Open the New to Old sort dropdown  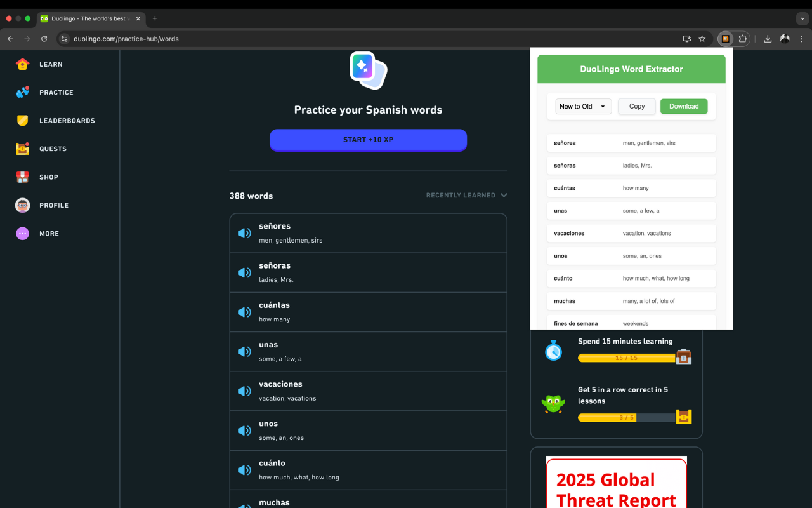tap(583, 107)
